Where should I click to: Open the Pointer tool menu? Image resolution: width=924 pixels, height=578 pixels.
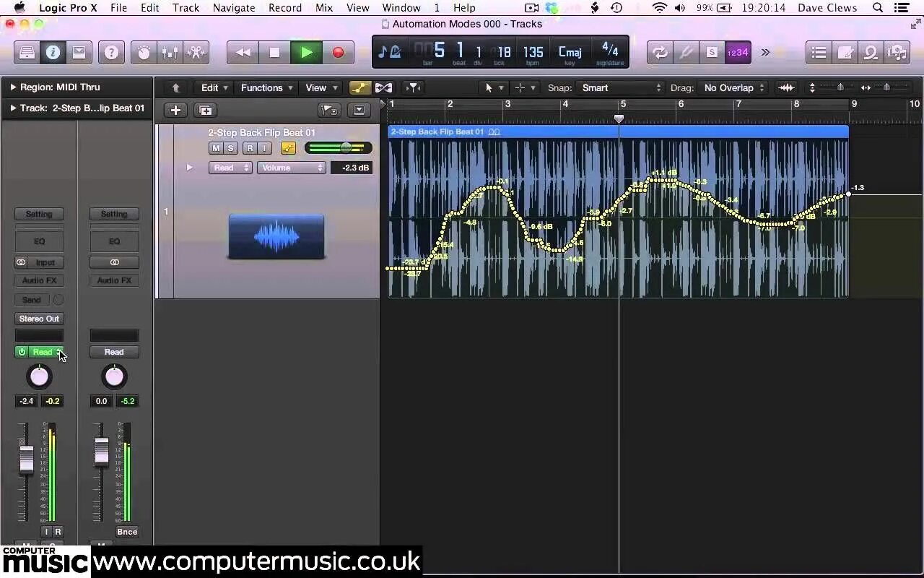click(x=494, y=88)
